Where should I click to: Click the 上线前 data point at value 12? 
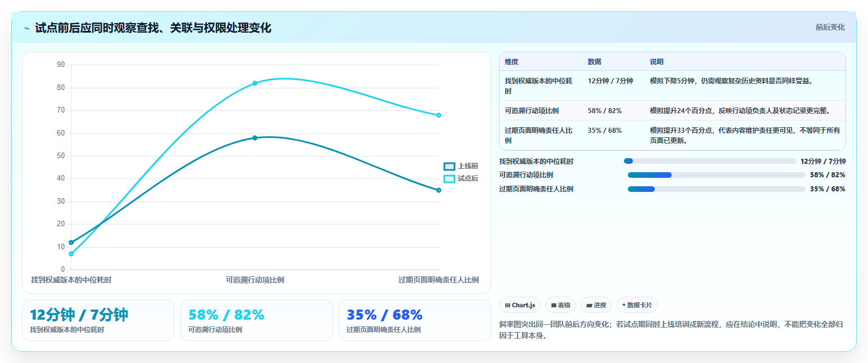coord(71,243)
